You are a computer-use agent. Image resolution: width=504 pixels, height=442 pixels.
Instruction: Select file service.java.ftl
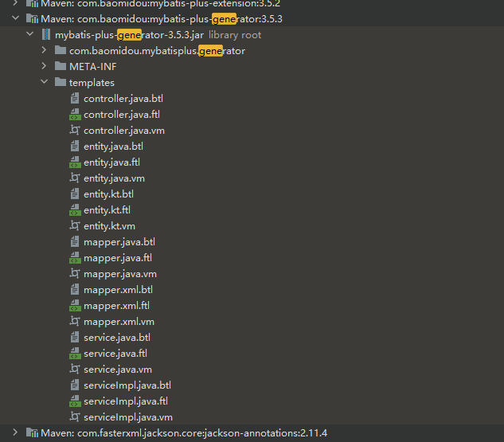[115, 354]
